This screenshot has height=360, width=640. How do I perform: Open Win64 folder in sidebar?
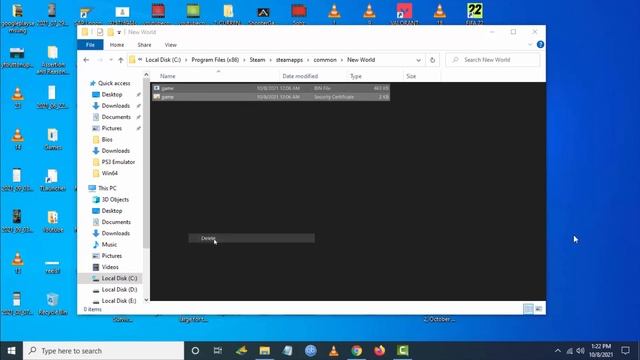tap(109, 173)
